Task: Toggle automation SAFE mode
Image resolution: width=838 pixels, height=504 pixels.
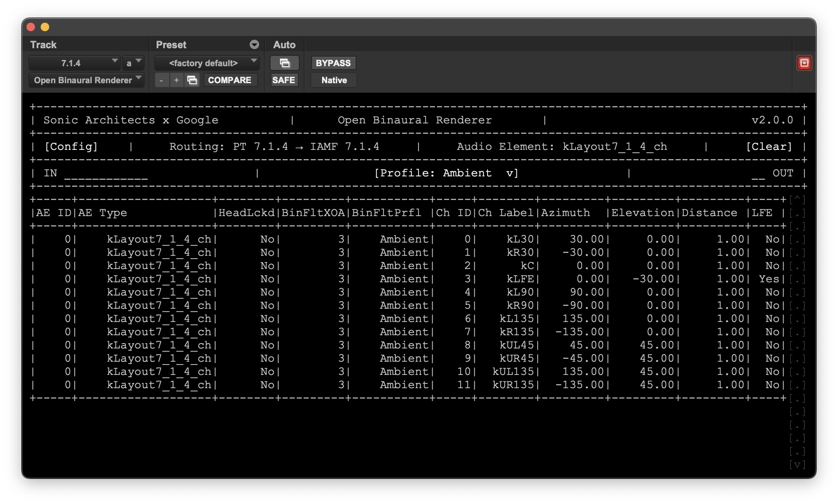Action: (284, 80)
